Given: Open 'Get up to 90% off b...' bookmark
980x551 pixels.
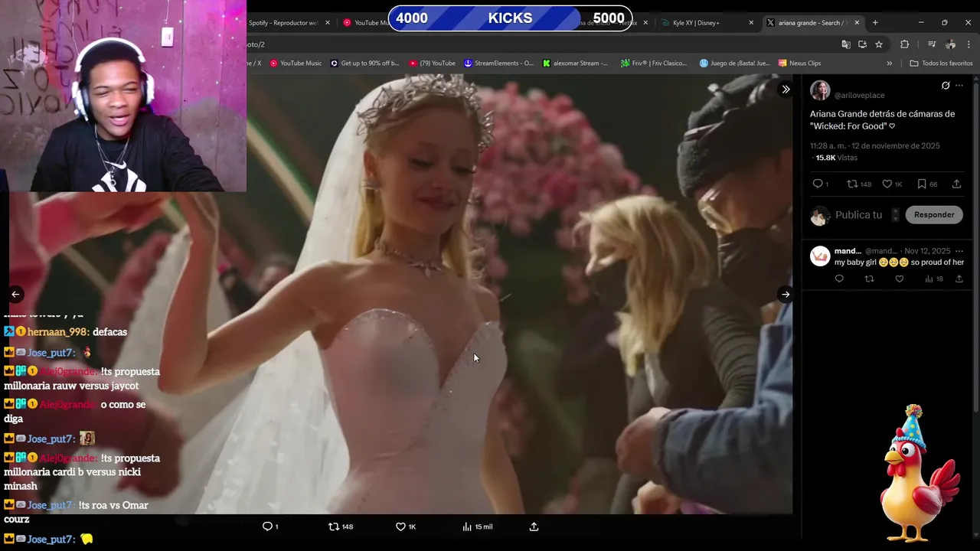Looking at the screenshot, I should (364, 64).
